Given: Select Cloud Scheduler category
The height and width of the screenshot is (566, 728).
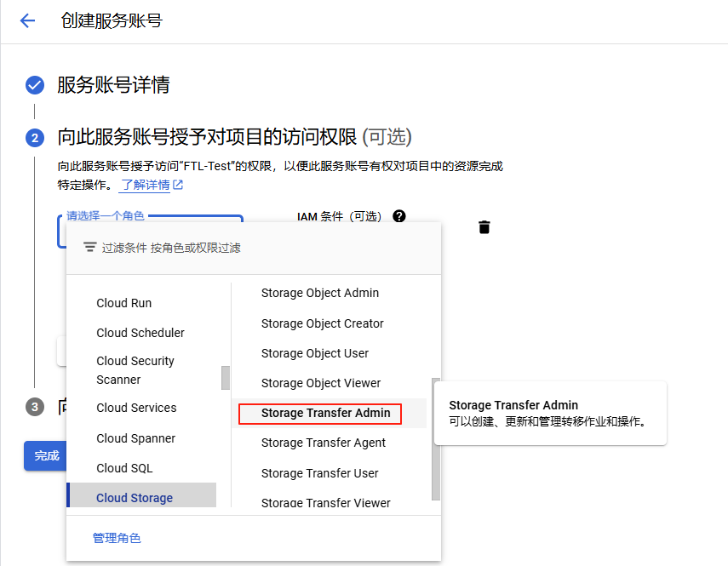Looking at the screenshot, I should pyautogui.click(x=140, y=333).
